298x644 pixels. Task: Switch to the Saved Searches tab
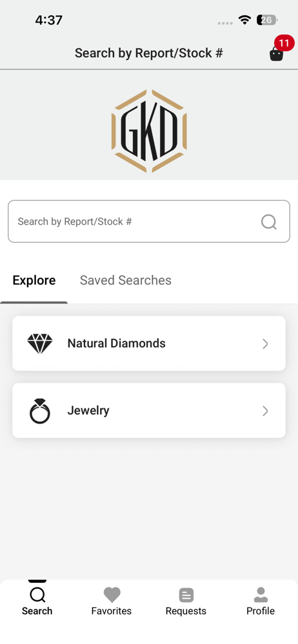pos(126,280)
